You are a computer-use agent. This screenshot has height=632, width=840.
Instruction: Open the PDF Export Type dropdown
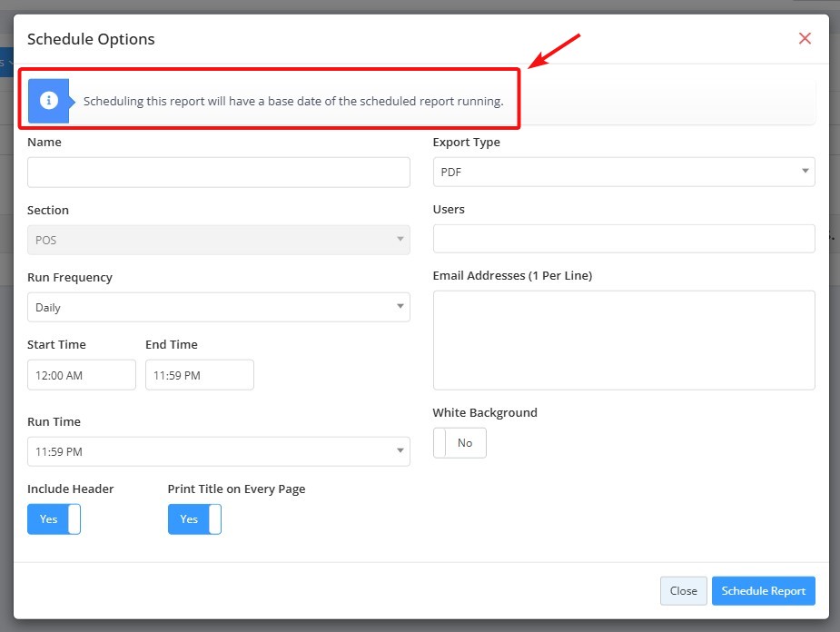624,172
